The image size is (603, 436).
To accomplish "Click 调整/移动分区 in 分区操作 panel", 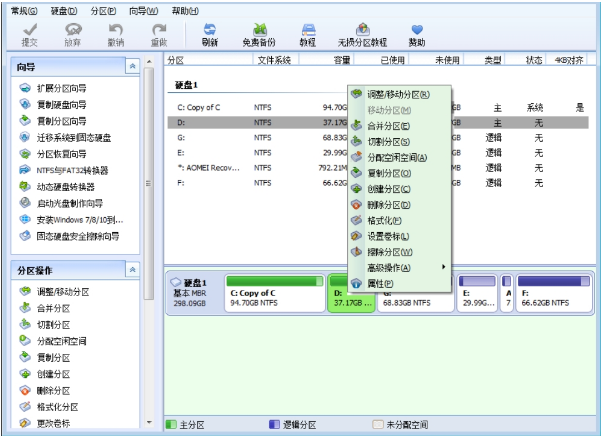I will pyautogui.click(x=54, y=292).
